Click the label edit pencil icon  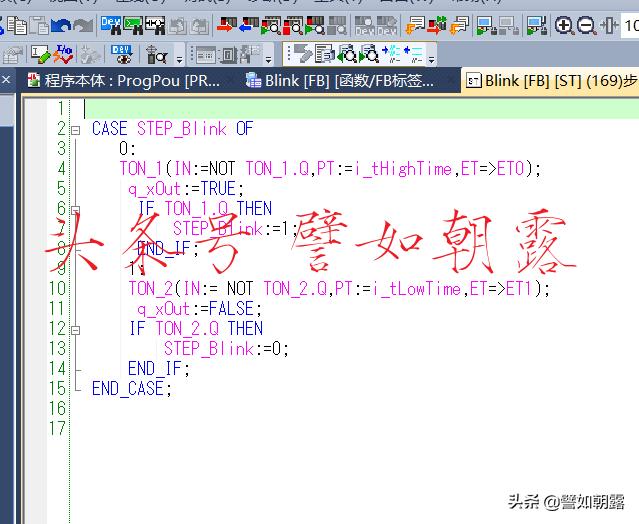click(x=41, y=54)
